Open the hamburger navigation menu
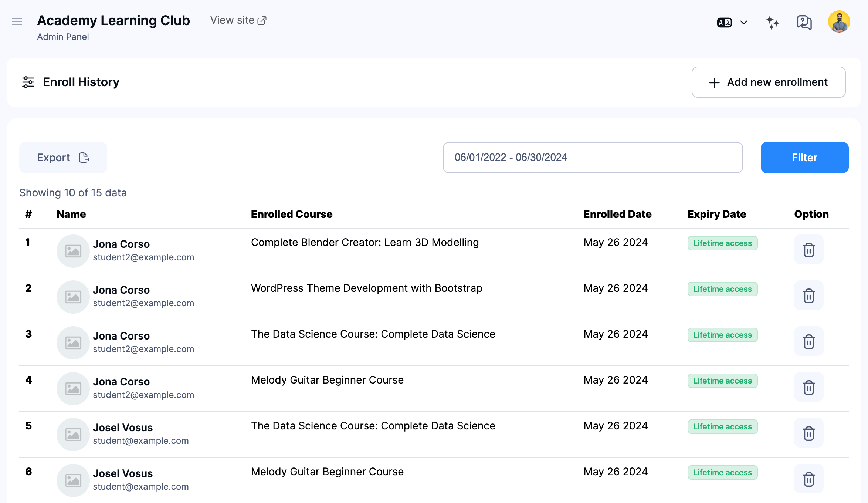The height and width of the screenshot is (503, 868). tap(17, 21)
